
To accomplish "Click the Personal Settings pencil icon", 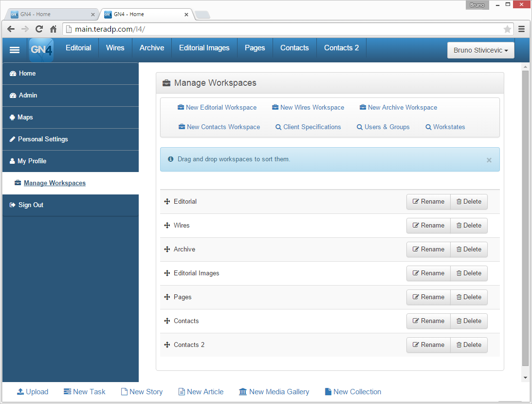I will (x=13, y=139).
